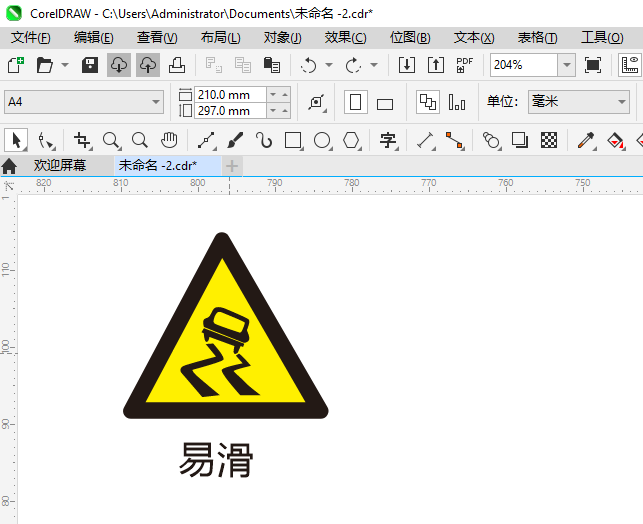Toggle the Current page layout icon
643x524 pixels.
[x=457, y=102]
